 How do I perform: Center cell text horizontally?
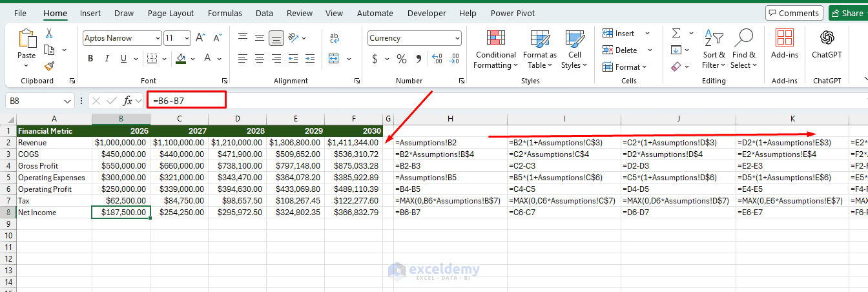click(260, 59)
